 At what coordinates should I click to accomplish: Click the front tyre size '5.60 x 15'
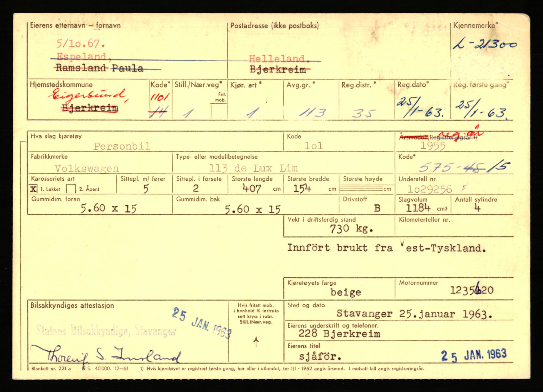pyautogui.click(x=109, y=208)
